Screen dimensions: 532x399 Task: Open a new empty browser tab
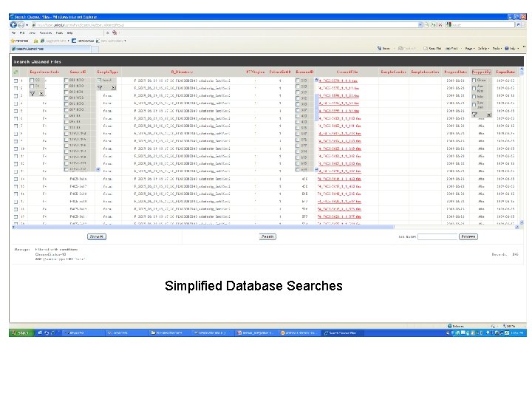pos(95,50)
